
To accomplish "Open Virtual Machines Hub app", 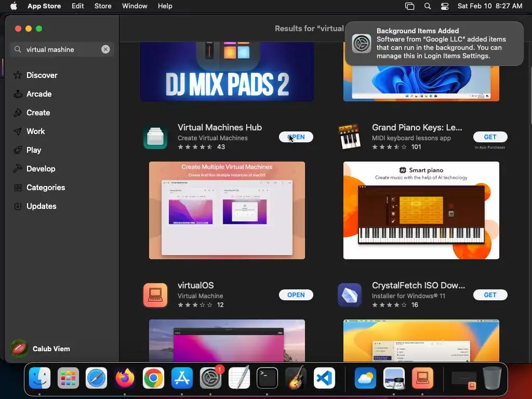I will coord(296,137).
